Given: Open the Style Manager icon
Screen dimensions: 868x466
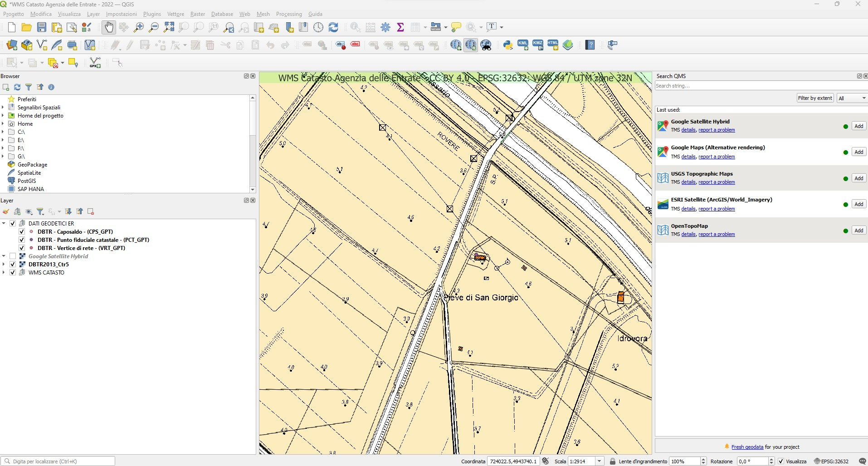Looking at the screenshot, I should click(x=87, y=27).
